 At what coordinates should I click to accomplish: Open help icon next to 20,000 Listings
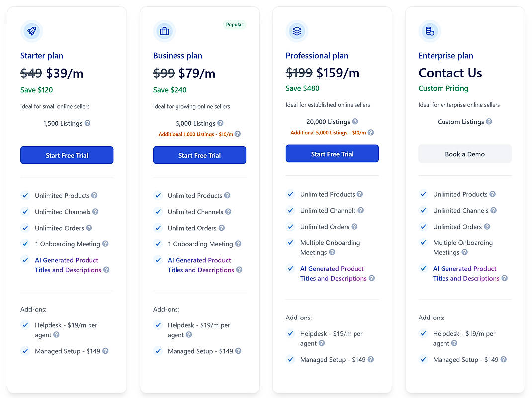pyautogui.click(x=355, y=121)
